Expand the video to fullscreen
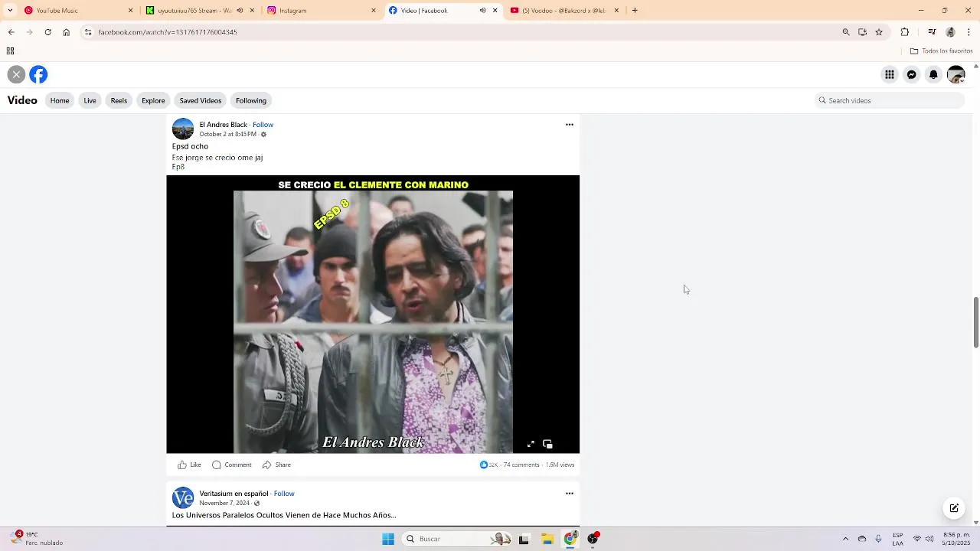This screenshot has width=980, height=551. [531, 444]
